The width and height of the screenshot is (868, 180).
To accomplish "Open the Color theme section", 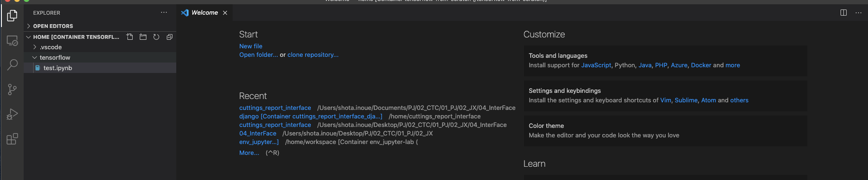I will (665, 131).
